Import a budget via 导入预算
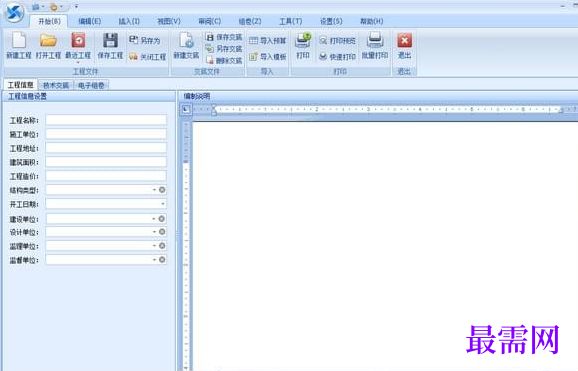This screenshot has width=578, height=371. pyautogui.click(x=268, y=41)
